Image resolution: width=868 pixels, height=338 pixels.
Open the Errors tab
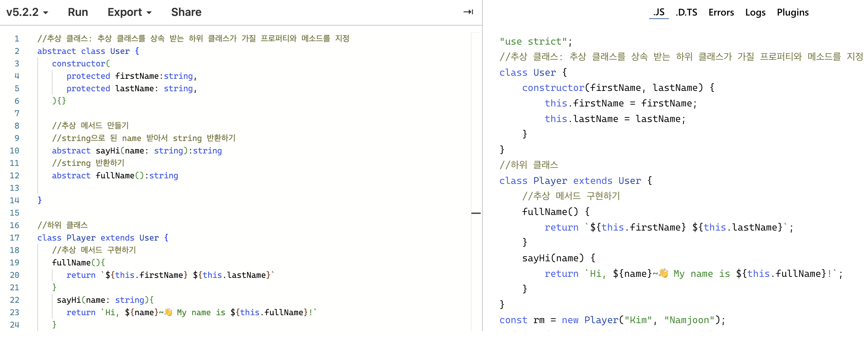click(x=721, y=12)
